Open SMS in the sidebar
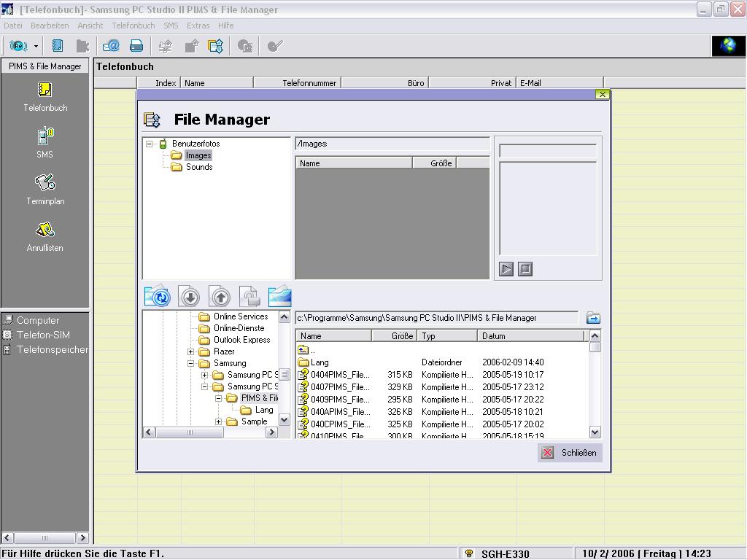This screenshot has width=747, height=560. (x=45, y=143)
